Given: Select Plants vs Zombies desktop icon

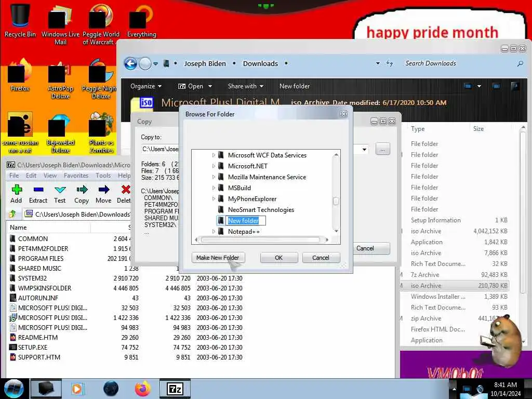Looking at the screenshot, I should tap(101, 134).
